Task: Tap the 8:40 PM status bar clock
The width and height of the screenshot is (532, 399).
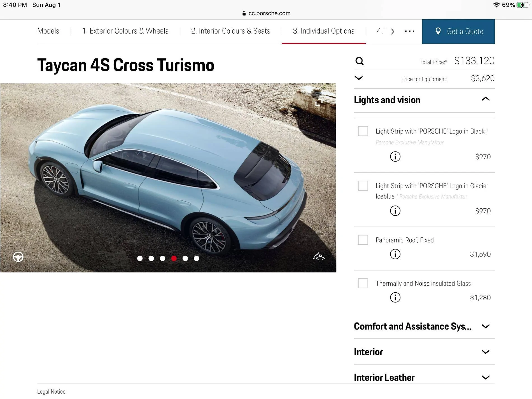Action: (15, 5)
